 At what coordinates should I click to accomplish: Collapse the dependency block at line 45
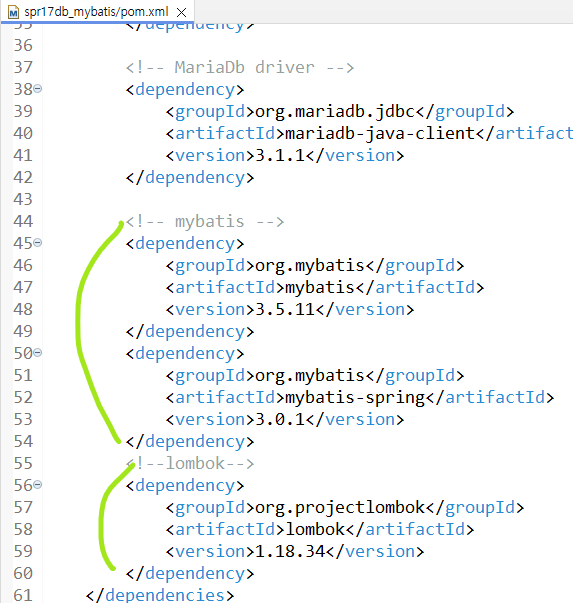[x=37, y=243]
